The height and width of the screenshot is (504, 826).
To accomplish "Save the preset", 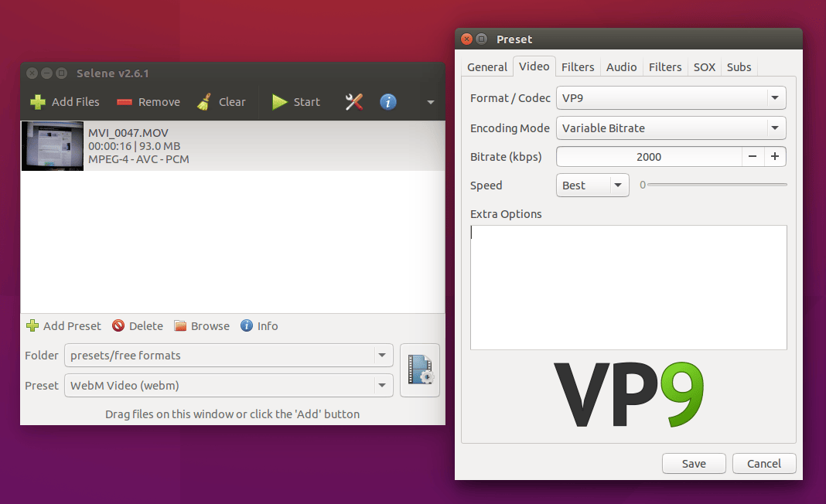I will click(694, 464).
